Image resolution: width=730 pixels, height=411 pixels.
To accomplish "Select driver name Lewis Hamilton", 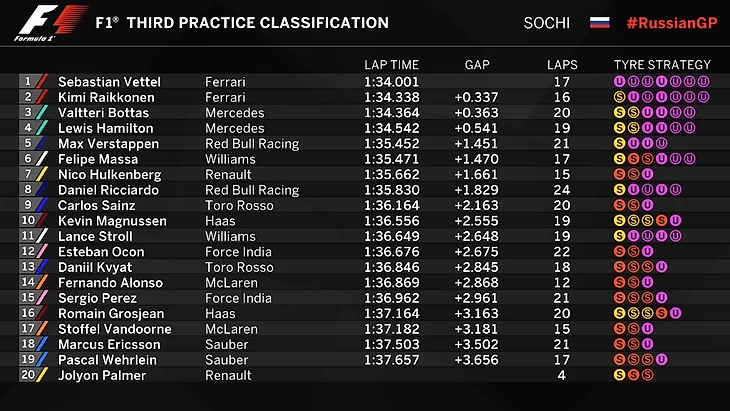I will click(x=104, y=128).
